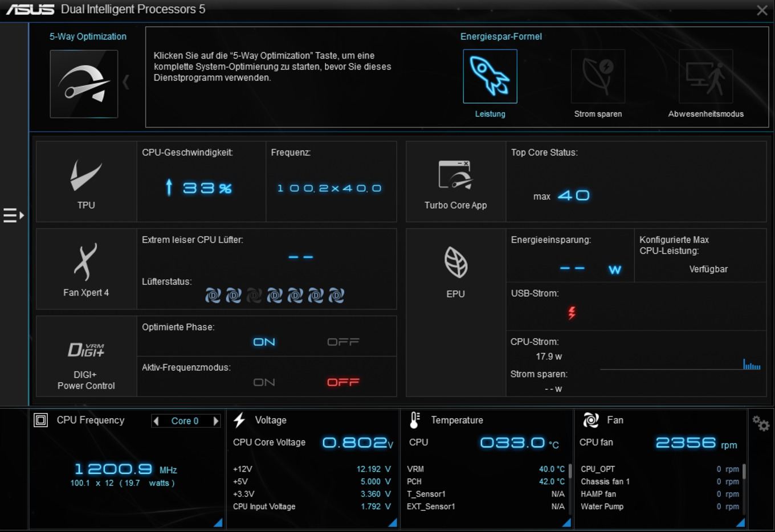Viewport: 775px width, 532px height.
Task: Click the last fan status icon
Action: [336, 295]
